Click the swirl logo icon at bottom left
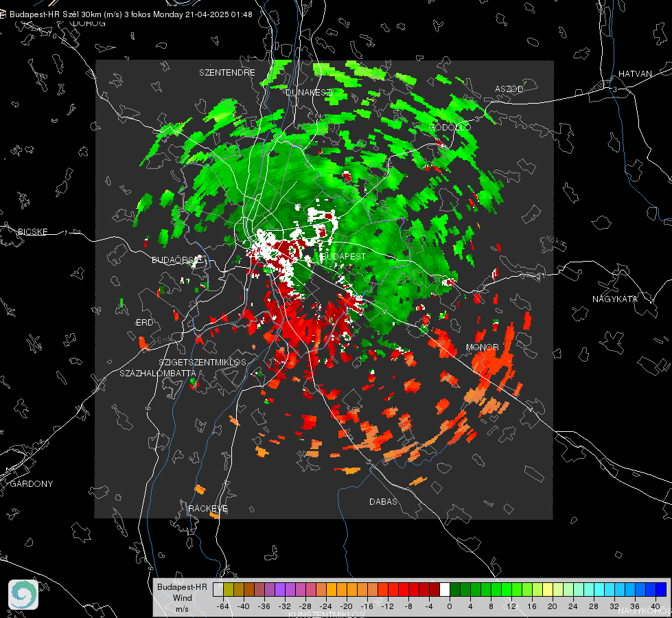672x618 pixels. pyautogui.click(x=23, y=595)
